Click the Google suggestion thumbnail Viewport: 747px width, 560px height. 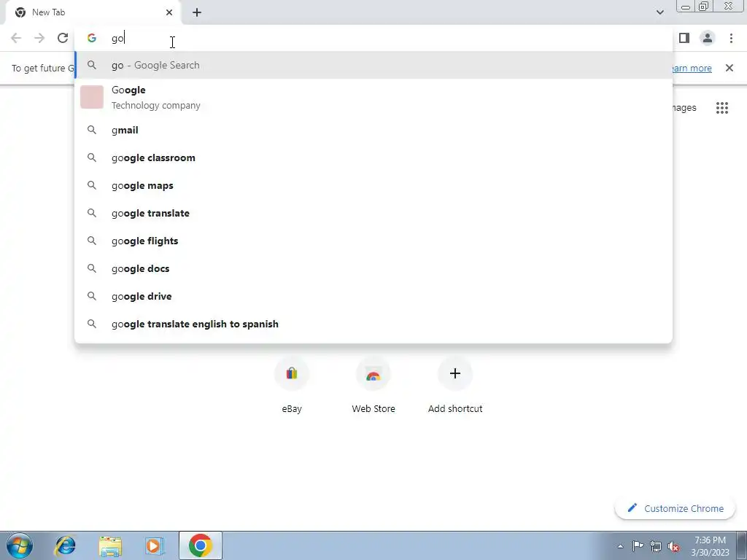point(91,97)
